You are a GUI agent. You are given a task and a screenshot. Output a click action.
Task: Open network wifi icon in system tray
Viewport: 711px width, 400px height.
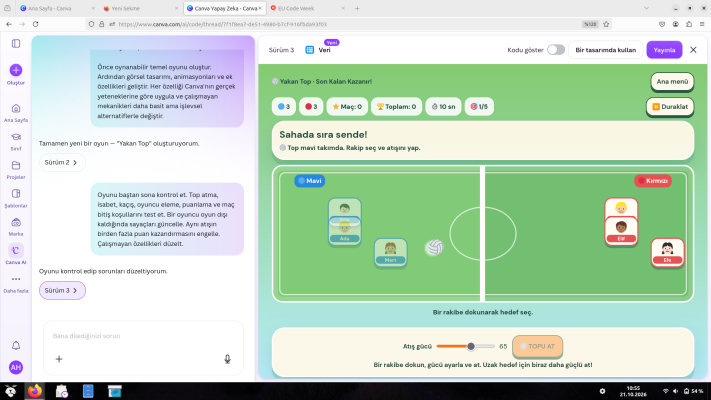point(665,391)
